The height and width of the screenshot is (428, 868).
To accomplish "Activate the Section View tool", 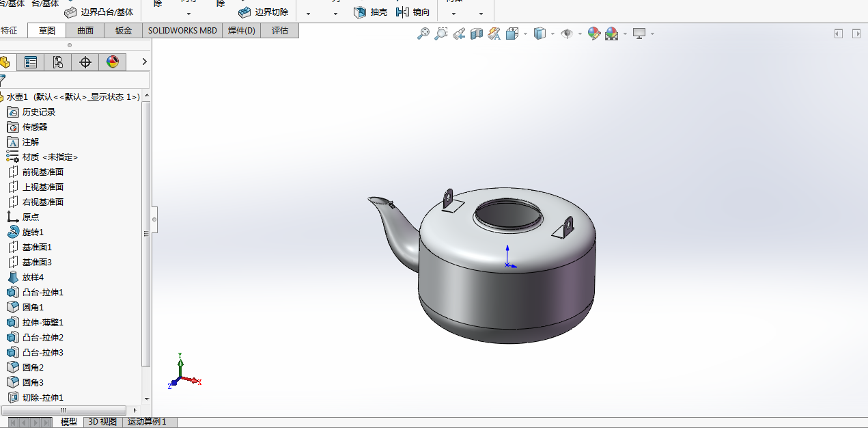I will [x=477, y=34].
